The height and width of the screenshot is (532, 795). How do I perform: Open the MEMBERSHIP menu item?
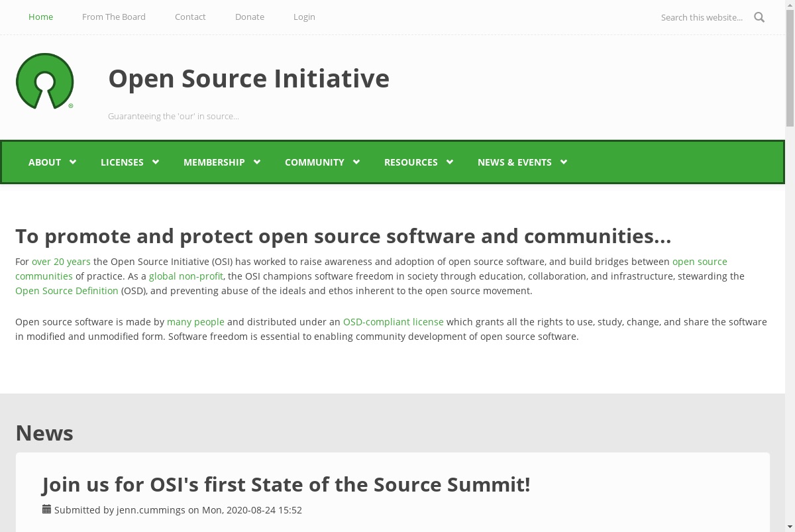tap(214, 162)
